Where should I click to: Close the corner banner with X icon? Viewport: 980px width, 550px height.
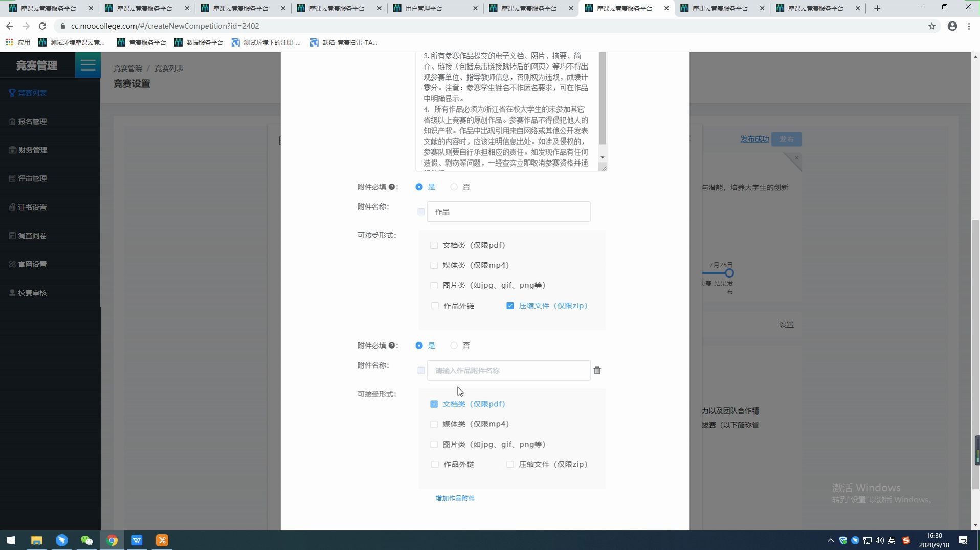pos(796,158)
